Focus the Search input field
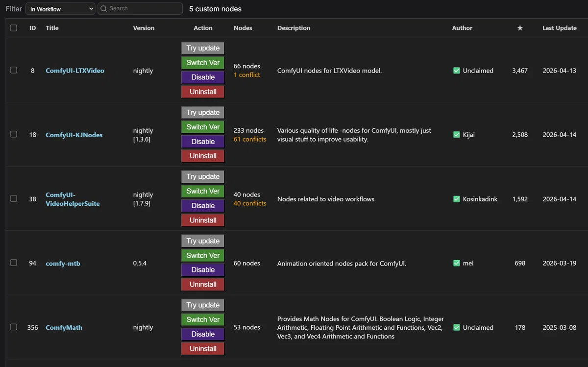This screenshot has width=588, height=367. click(140, 9)
